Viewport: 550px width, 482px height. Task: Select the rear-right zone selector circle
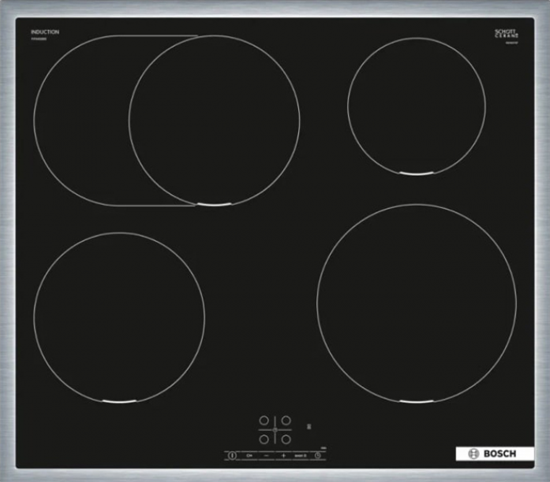click(x=286, y=420)
